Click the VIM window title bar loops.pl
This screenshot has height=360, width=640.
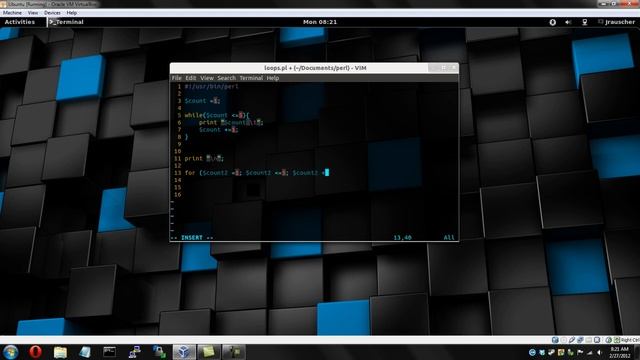coord(315,68)
